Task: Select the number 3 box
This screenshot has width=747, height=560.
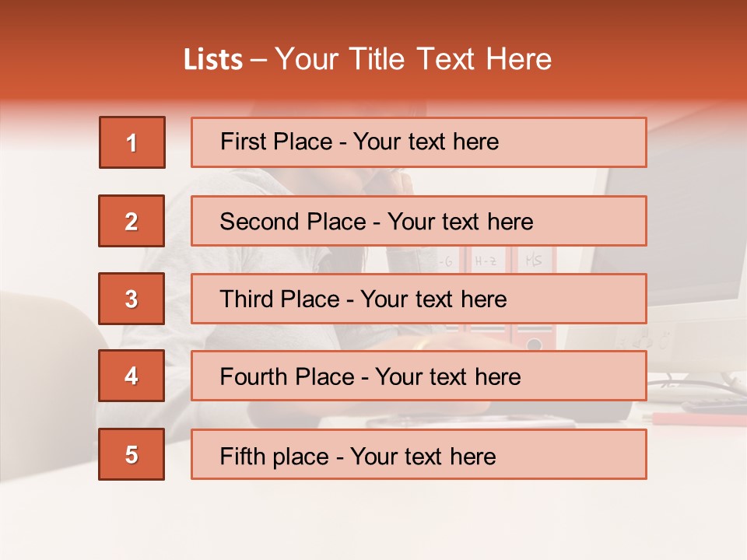Action: click(x=132, y=299)
